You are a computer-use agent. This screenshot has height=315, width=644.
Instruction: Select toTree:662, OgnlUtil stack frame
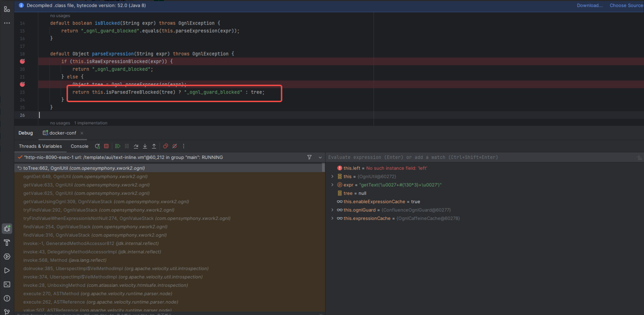[x=168, y=168]
